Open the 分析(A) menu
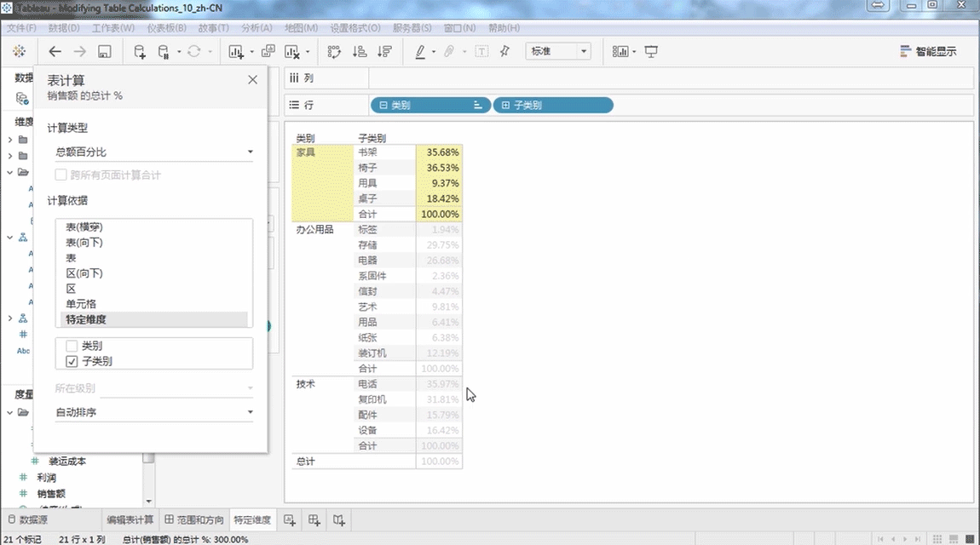Viewport: 980px width, 545px height. (257, 28)
